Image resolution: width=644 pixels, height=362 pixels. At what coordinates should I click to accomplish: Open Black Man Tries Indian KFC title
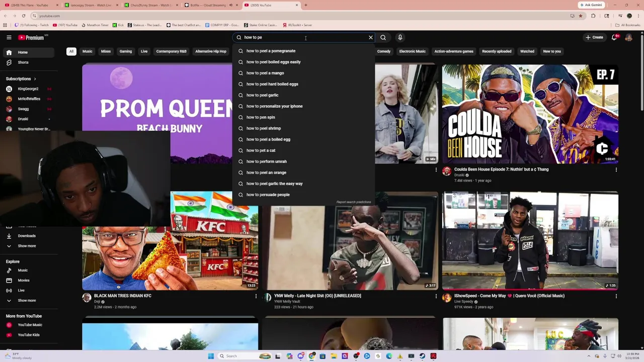[x=123, y=296]
